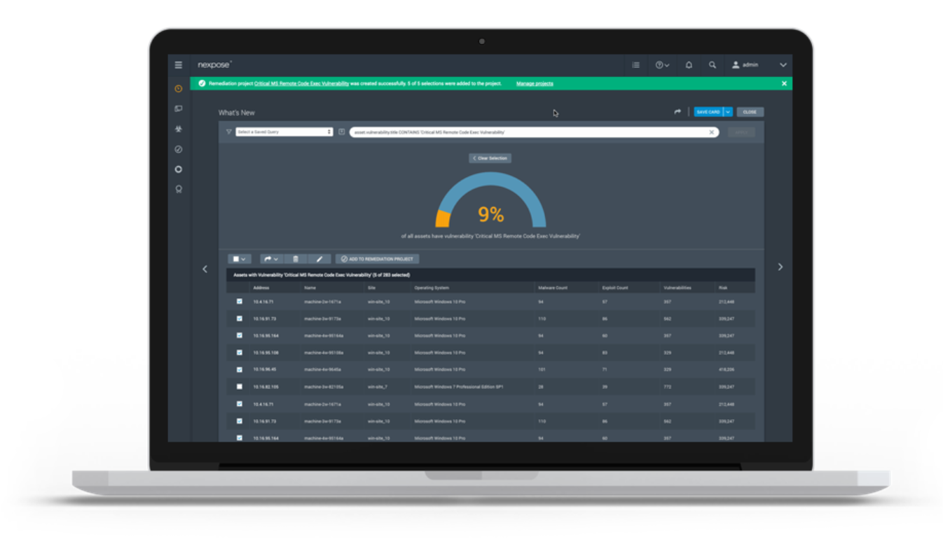Screen dimensions: 943x560
Task: Open the select-all checkbox dropdown
Action: (x=239, y=259)
